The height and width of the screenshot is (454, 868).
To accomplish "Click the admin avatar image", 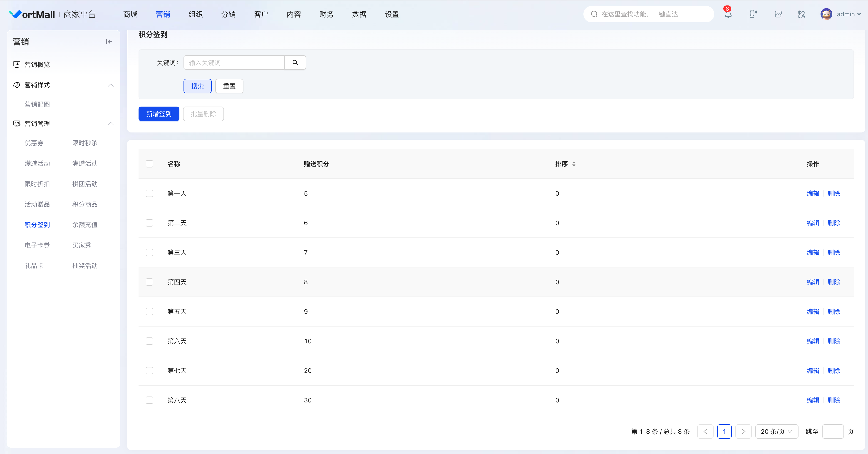I will [826, 14].
